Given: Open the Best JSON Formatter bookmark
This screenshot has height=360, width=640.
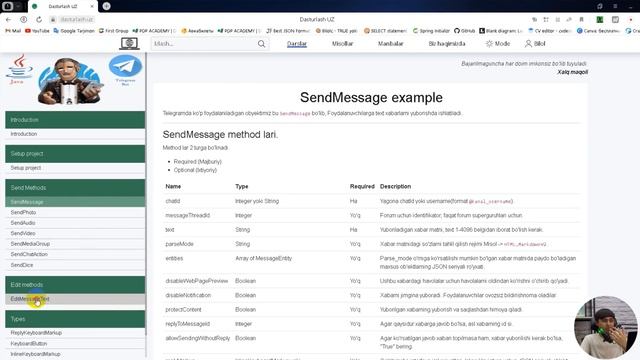Looking at the screenshot, I should (288, 31).
